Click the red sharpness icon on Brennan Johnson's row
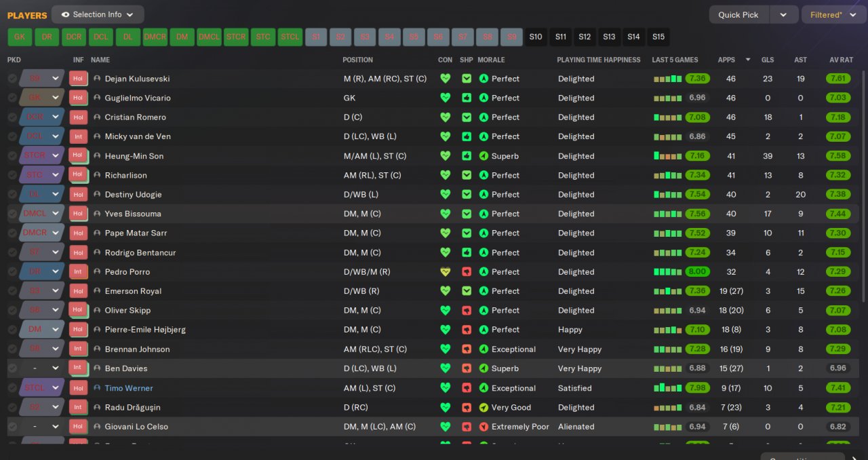This screenshot has height=460, width=868. (x=467, y=349)
